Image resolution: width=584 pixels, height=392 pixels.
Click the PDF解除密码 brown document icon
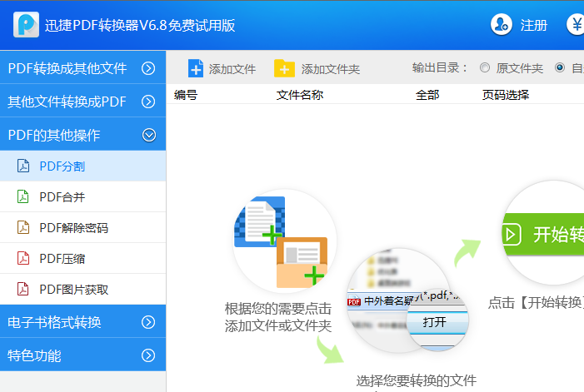[23, 227]
